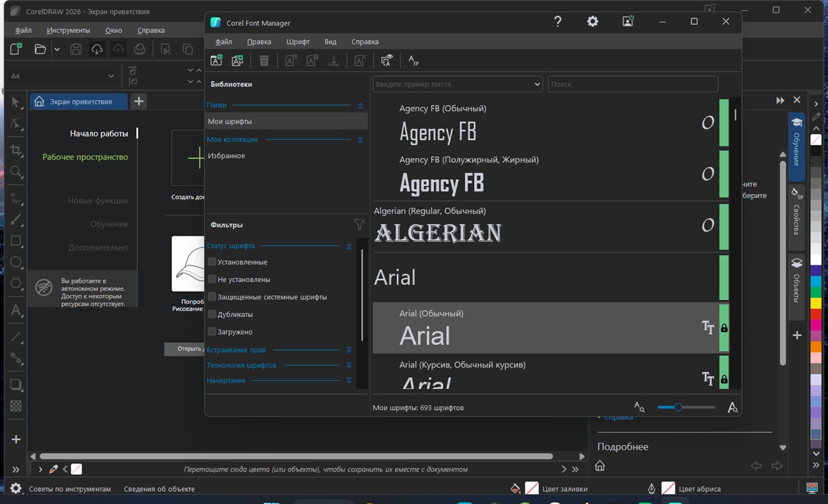Select the Избранное collection
This screenshot has height=504, width=828.
pos(226,156)
